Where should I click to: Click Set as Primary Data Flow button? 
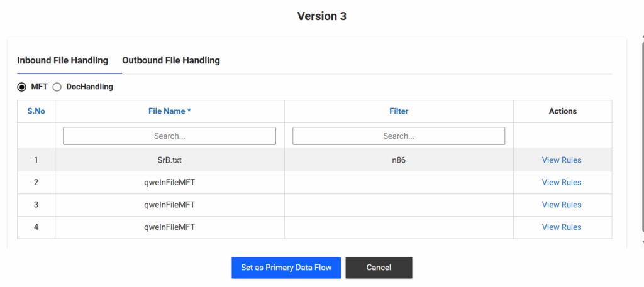coord(286,268)
